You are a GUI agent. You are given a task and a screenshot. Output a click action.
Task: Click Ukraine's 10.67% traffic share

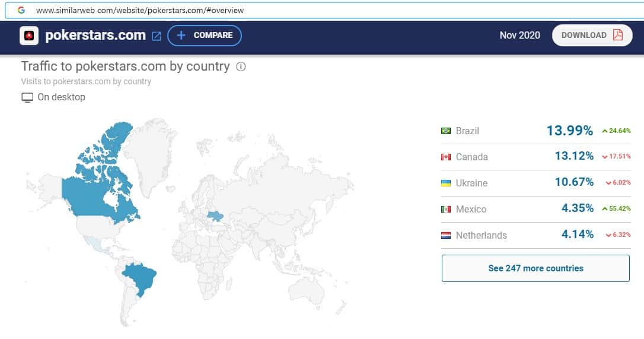coord(574,182)
